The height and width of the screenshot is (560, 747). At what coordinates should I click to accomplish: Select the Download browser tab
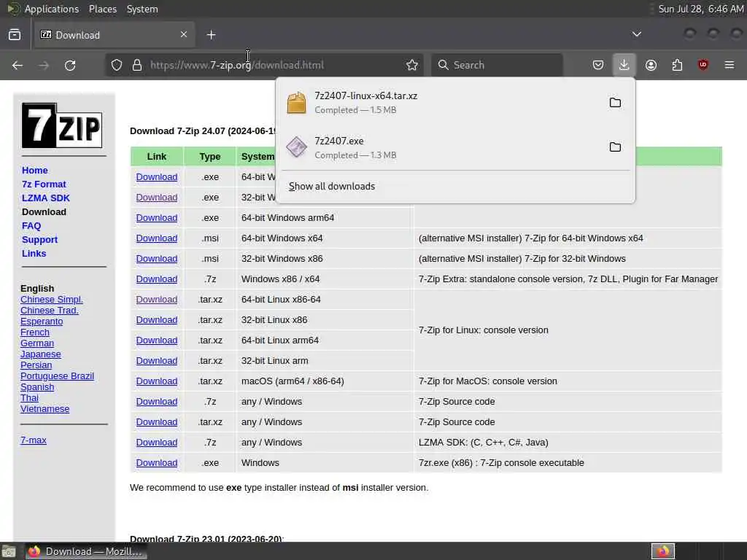[x=113, y=35]
